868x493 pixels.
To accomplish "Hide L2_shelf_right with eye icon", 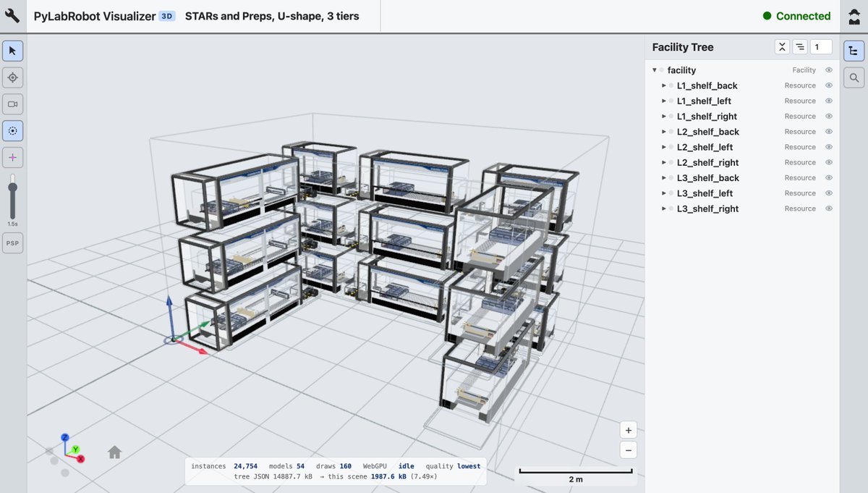I will [x=829, y=162].
